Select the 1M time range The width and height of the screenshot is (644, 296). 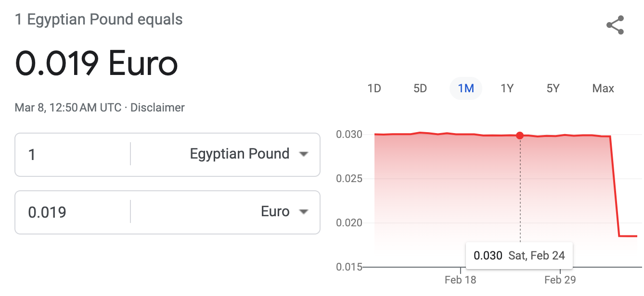click(x=466, y=88)
